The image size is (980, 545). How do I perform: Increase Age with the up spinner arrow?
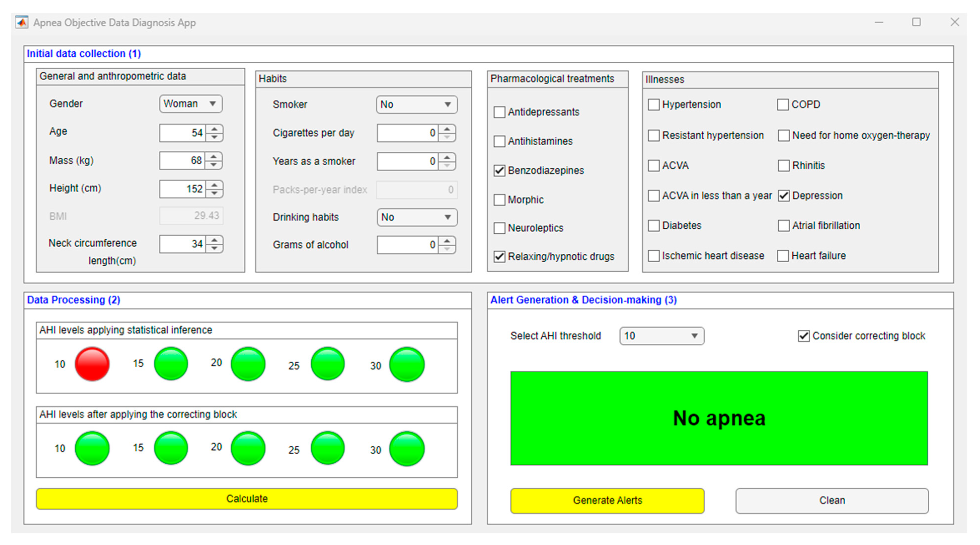pyautogui.click(x=215, y=129)
